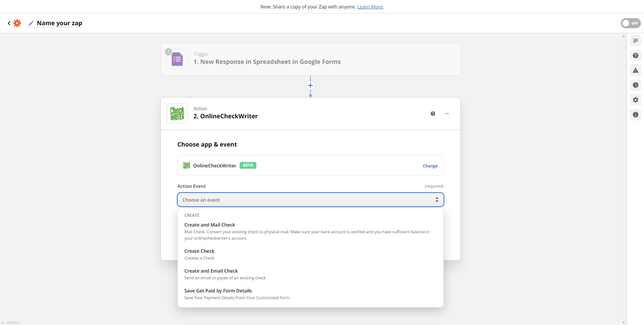Open the info details icon in sidebar
This screenshot has width=644, height=325.
click(x=635, y=115)
